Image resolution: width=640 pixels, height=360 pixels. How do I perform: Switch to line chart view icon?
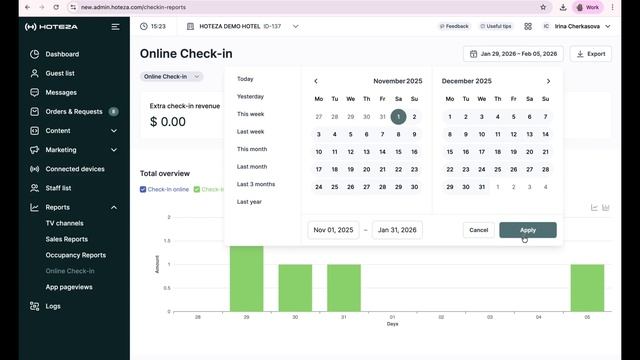pos(594,208)
